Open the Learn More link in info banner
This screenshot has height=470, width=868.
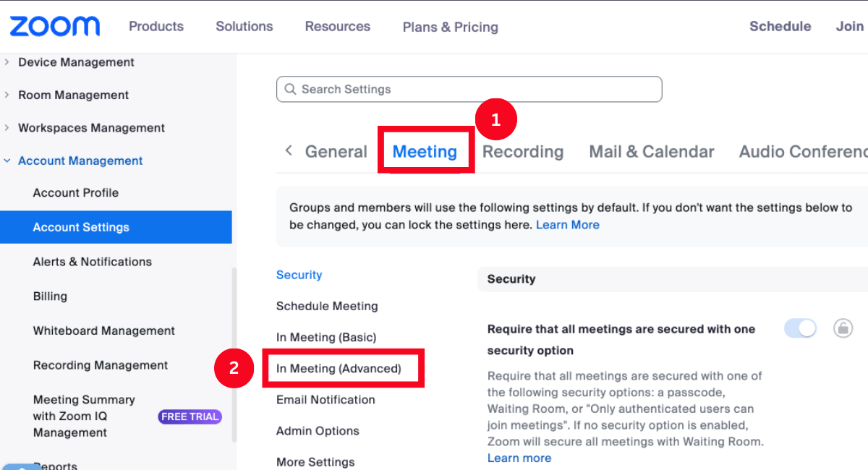(568, 225)
